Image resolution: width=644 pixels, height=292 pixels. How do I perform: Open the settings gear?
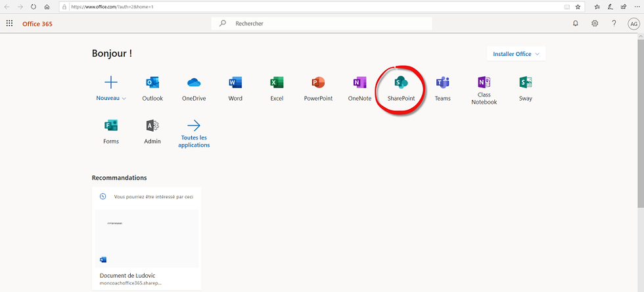click(595, 24)
